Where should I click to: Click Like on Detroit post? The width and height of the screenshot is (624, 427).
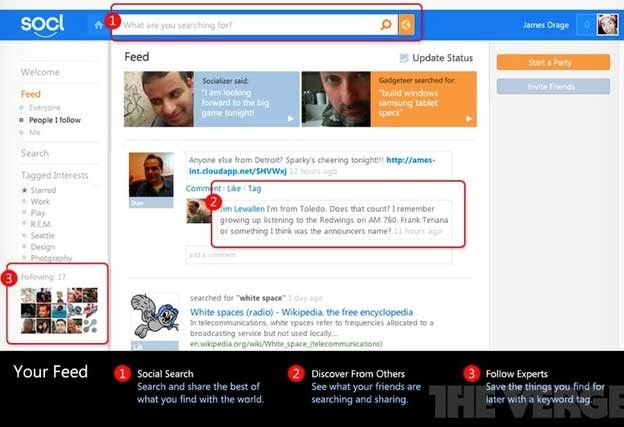[234, 188]
